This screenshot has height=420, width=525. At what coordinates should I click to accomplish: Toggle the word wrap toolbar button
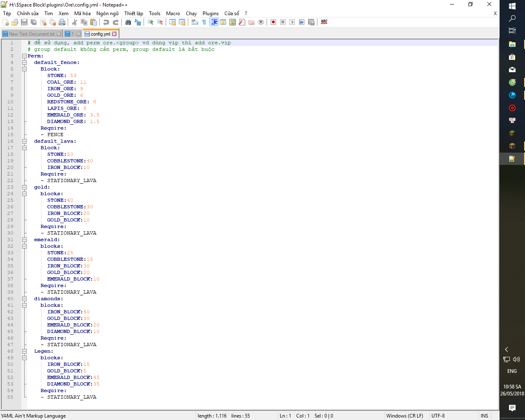(195, 22)
